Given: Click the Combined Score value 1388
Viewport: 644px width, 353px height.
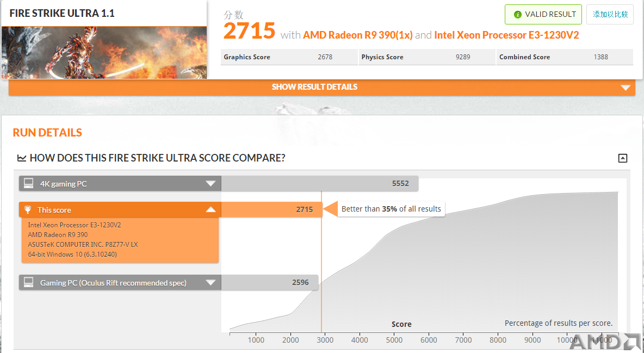Looking at the screenshot, I should [600, 57].
